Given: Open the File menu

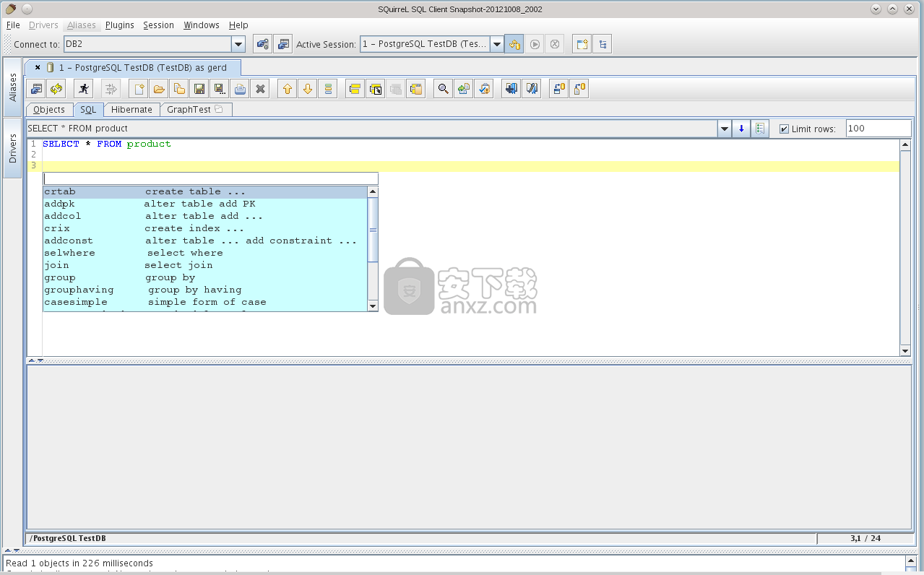Looking at the screenshot, I should [x=13, y=25].
